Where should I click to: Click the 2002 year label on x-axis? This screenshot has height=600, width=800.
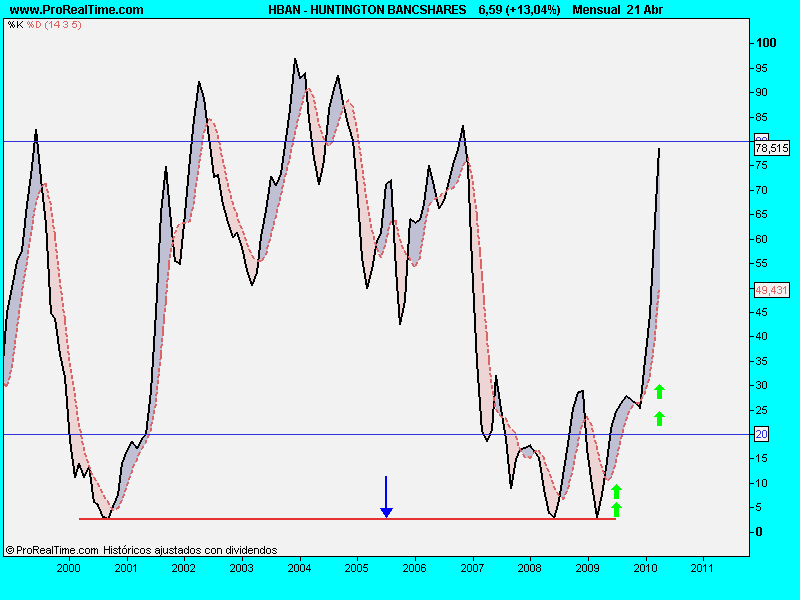pyautogui.click(x=183, y=568)
